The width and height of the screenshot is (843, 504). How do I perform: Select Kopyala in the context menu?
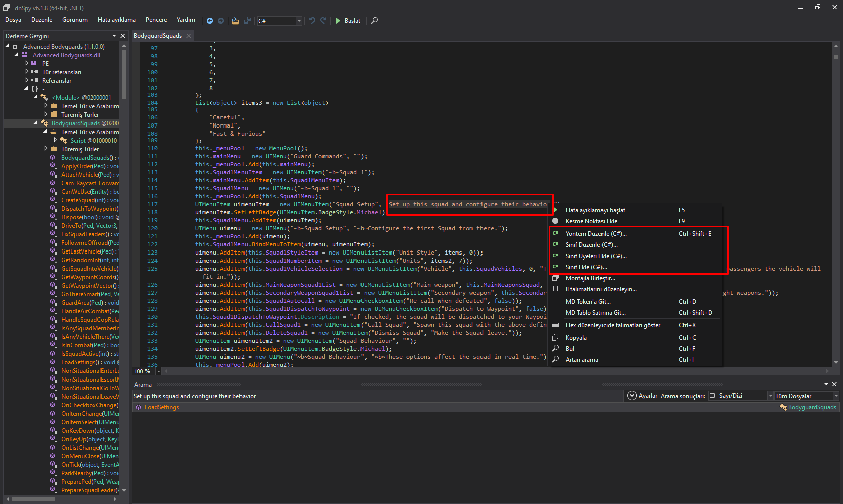click(x=576, y=338)
